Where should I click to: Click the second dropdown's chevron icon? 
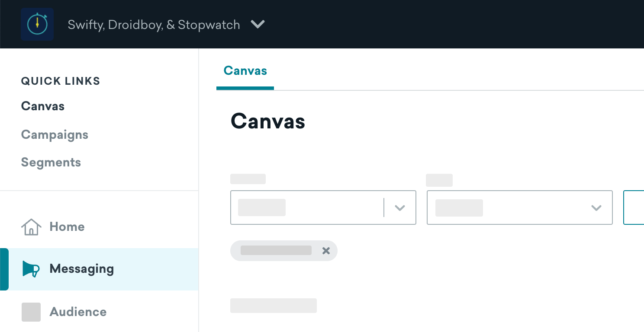596,208
